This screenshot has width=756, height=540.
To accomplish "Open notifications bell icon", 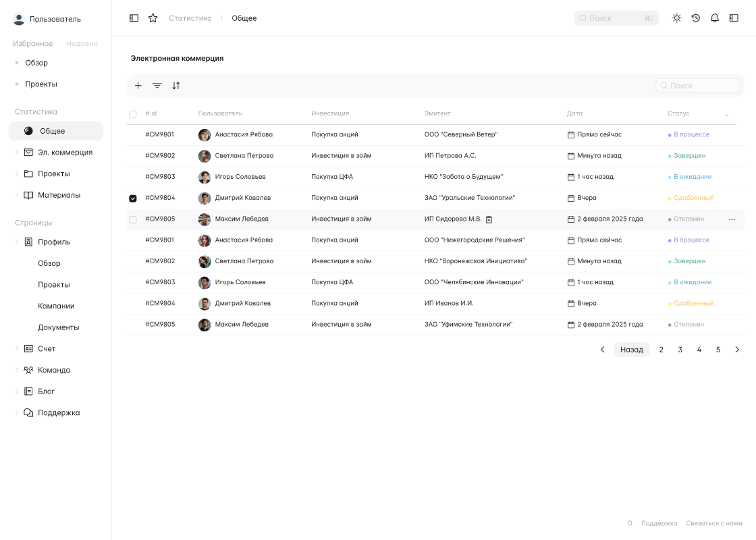I will click(x=715, y=18).
